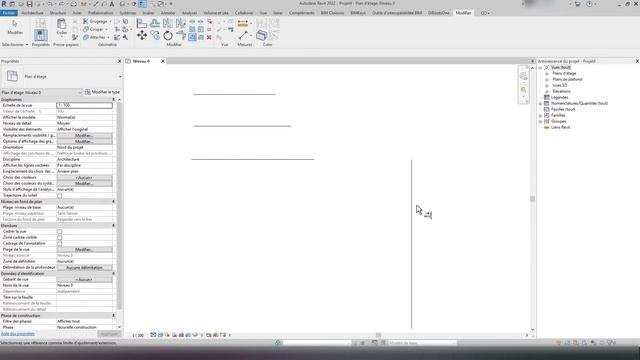640x360 pixels.
Task: Click the Echelle de la vue input field
Action: coord(84,105)
